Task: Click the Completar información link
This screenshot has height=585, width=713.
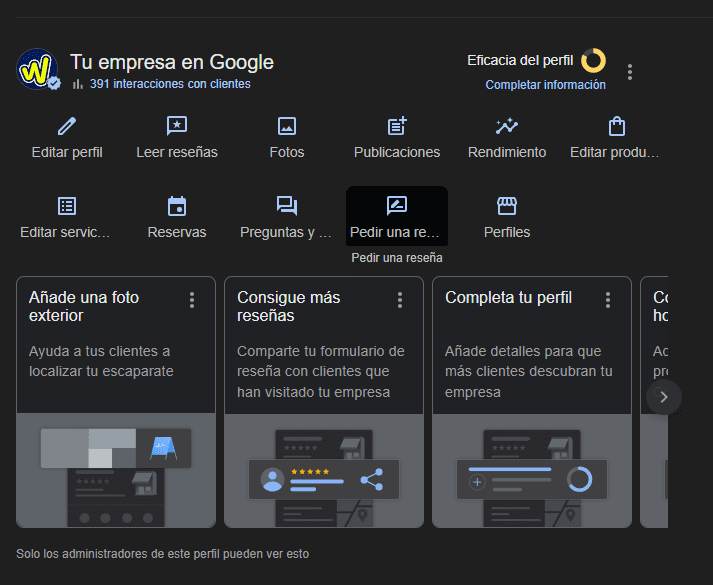Action: pos(545,85)
